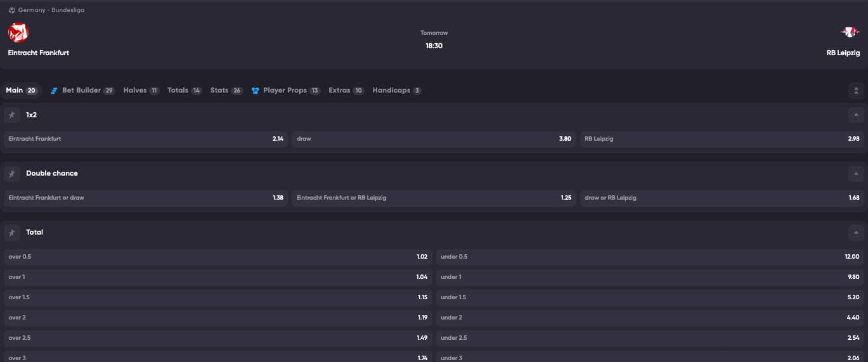Collapse the 1x2 market section
This screenshot has width=868, height=362.
tap(856, 115)
